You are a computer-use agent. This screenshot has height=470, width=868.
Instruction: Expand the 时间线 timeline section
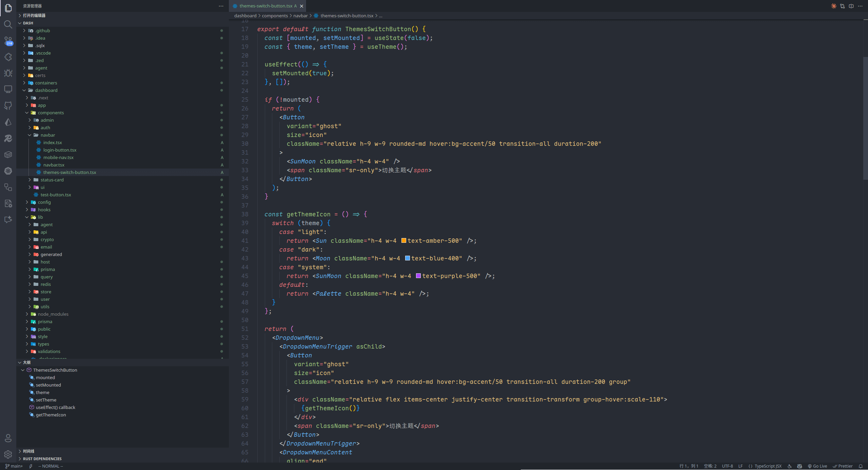point(122,451)
